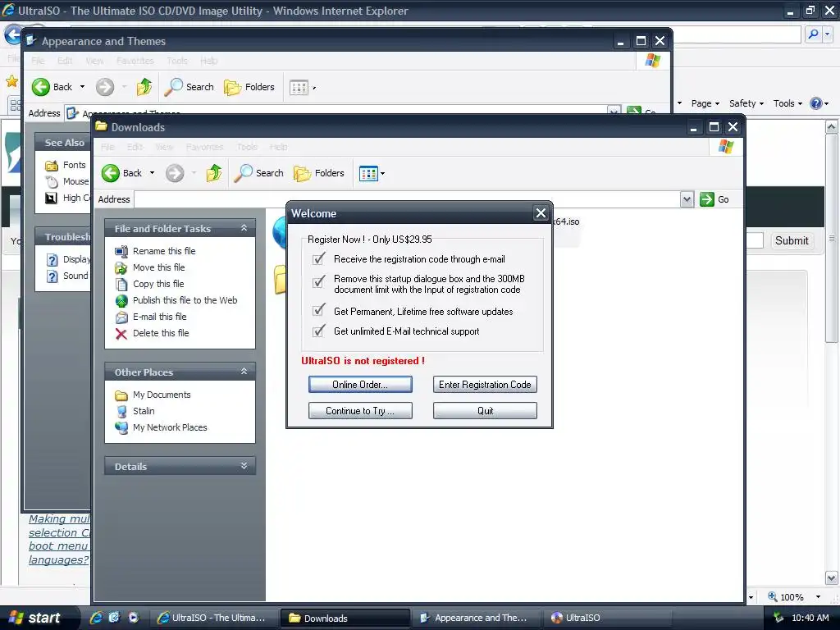Screen dimensions: 840x630
Task: Click Enter Registration Code button
Action: (x=485, y=385)
